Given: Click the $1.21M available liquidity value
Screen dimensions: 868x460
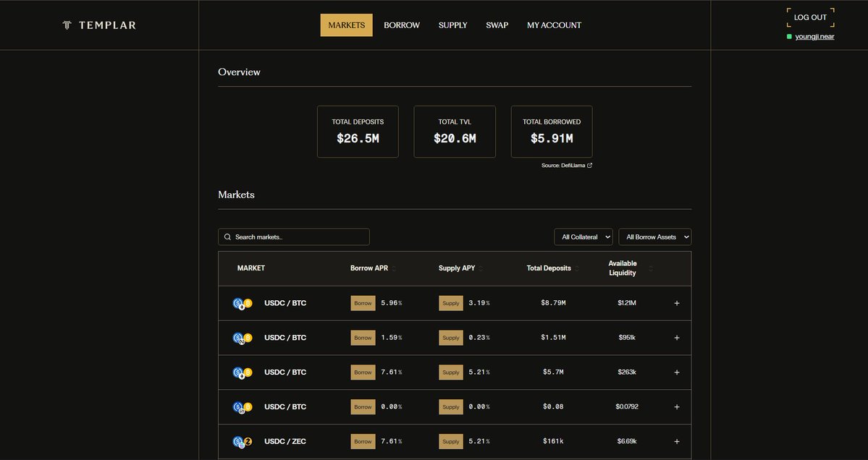Looking at the screenshot, I should pyautogui.click(x=627, y=303).
